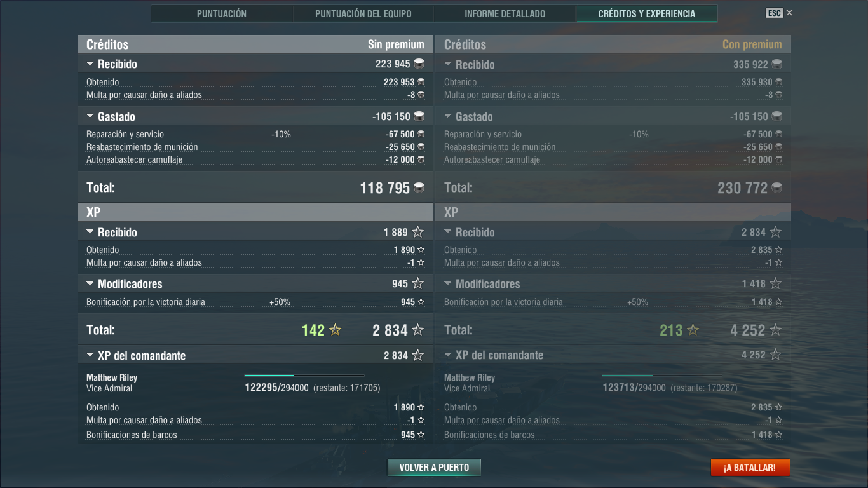Image resolution: width=868 pixels, height=488 pixels.
Task: Click commander name Matthew Riley in premium panel
Action: click(x=470, y=377)
